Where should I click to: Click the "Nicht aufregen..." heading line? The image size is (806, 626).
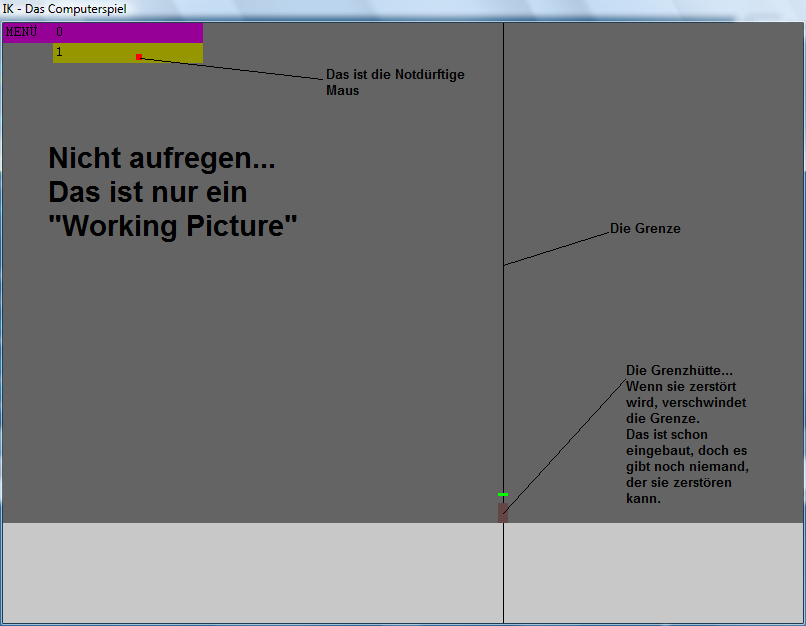pos(161,158)
